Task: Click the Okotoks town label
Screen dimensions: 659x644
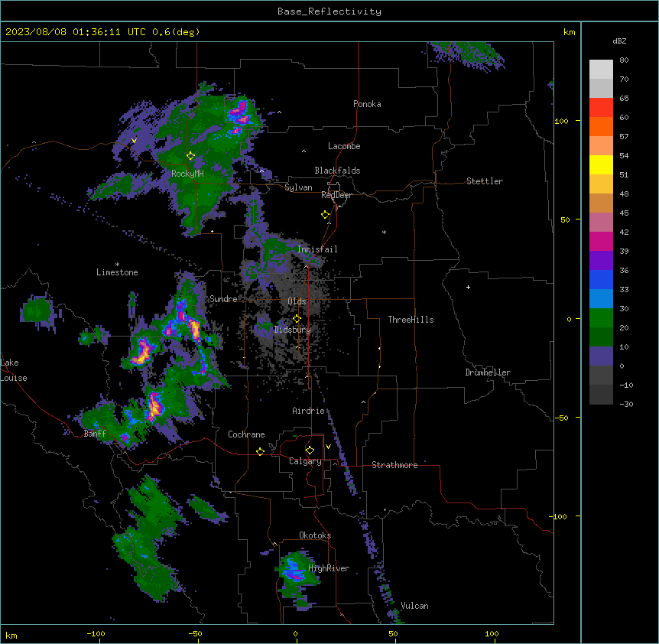Action: coord(315,535)
